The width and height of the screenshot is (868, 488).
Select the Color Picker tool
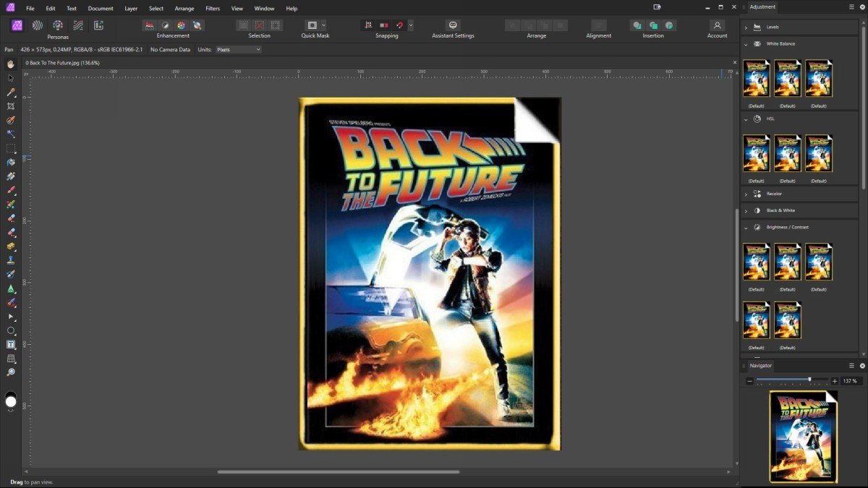click(11, 92)
